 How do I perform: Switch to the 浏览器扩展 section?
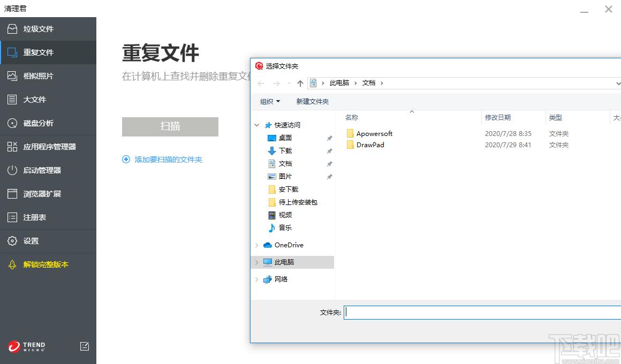pos(42,194)
